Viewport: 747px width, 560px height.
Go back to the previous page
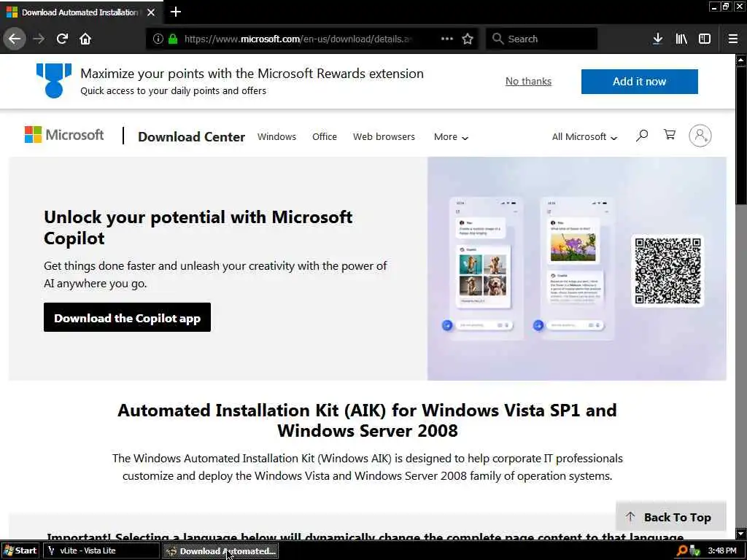(15, 39)
